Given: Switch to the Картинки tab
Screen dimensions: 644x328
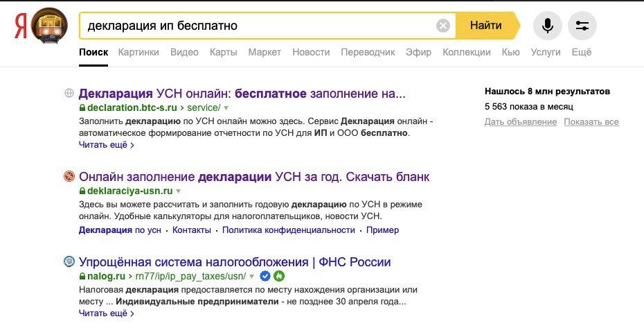Looking at the screenshot, I should (138, 52).
